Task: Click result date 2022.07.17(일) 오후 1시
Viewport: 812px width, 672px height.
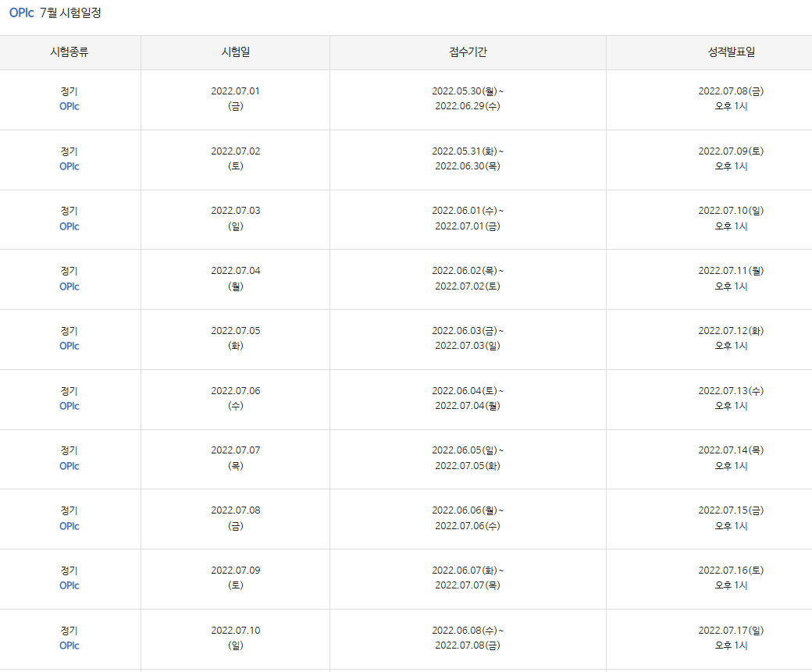Action: point(732,638)
